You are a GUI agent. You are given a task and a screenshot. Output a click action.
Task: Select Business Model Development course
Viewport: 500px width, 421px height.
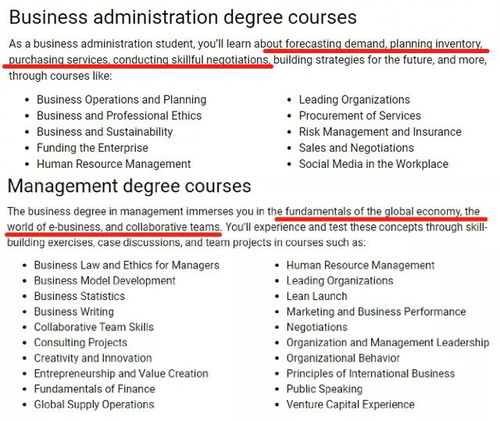[x=105, y=281]
